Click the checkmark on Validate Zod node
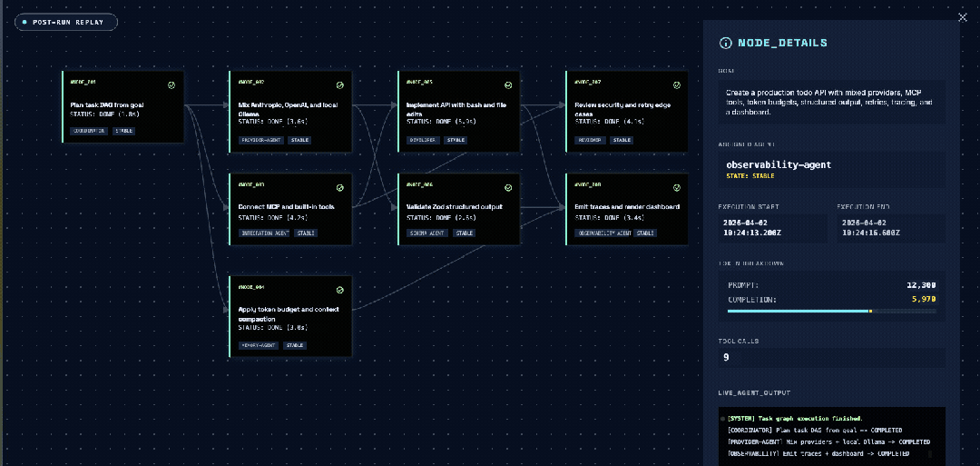The width and height of the screenshot is (980, 466). pos(508,188)
